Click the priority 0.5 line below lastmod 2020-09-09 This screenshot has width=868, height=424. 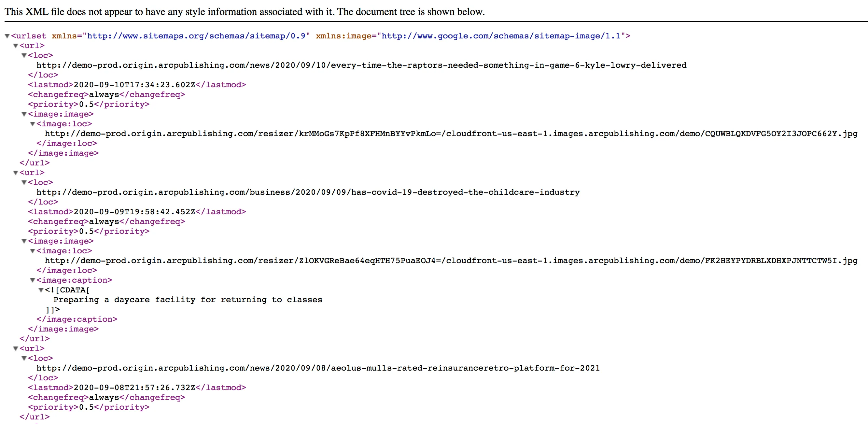click(89, 231)
